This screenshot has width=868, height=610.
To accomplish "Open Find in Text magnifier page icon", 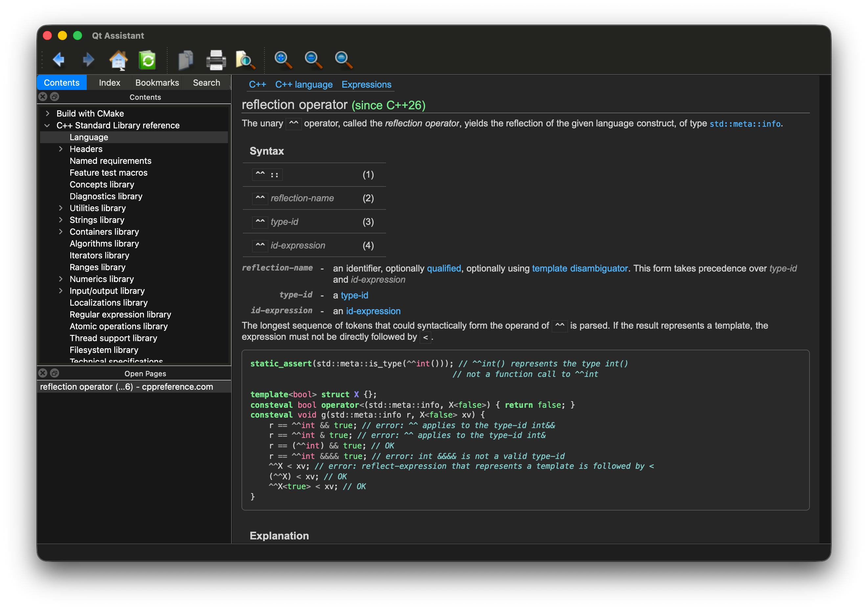I will [x=246, y=60].
